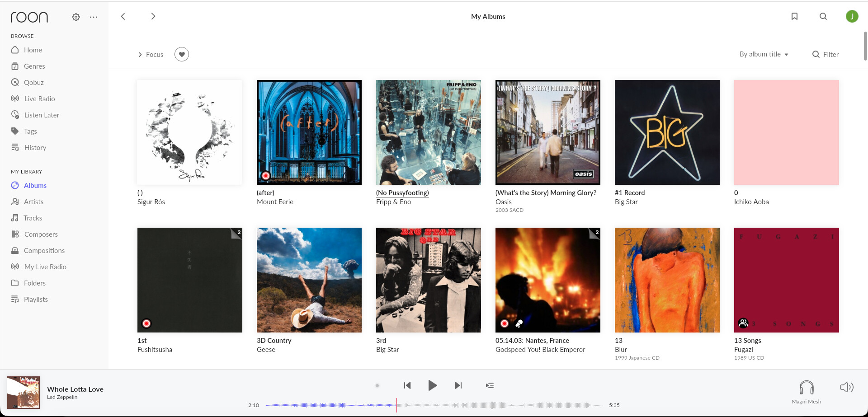Open Roon settings gear
The height and width of the screenshot is (417, 868).
click(76, 17)
